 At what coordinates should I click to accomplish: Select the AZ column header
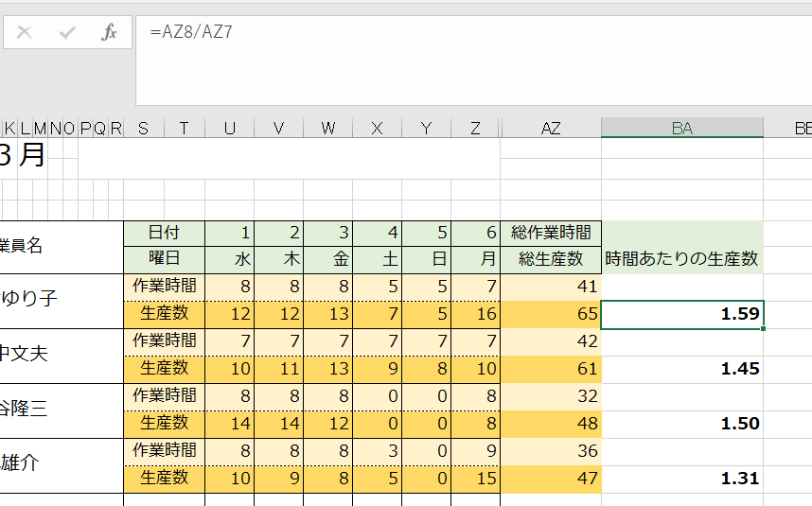[x=551, y=129]
